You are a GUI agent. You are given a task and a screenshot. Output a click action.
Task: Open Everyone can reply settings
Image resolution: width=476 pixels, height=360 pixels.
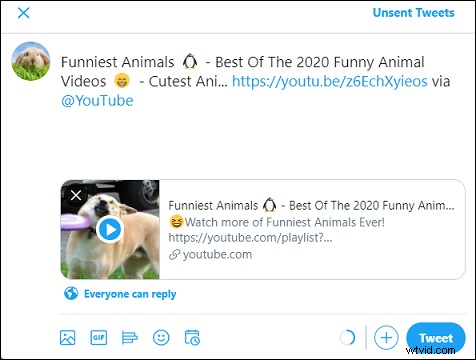click(x=130, y=294)
